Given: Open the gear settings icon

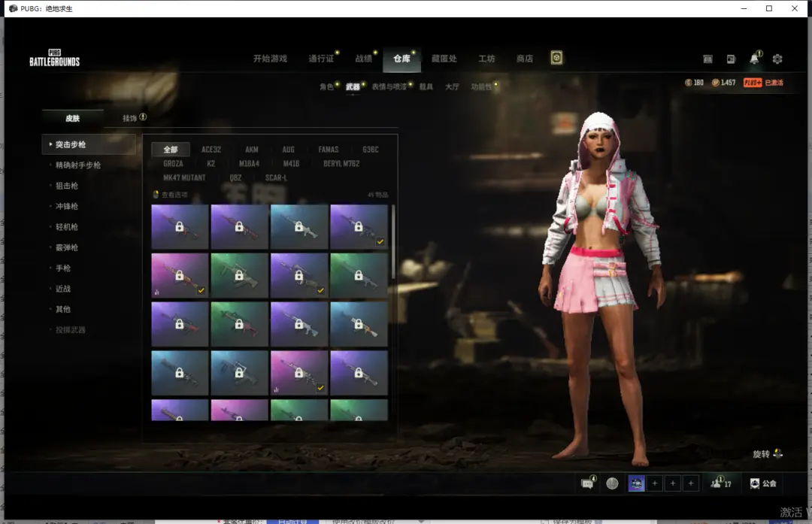Looking at the screenshot, I should (x=777, y=59).
